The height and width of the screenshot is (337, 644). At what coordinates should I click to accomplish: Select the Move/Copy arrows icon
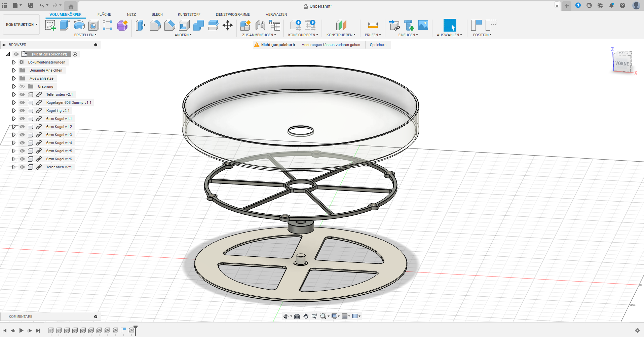[x=228, y=25]
